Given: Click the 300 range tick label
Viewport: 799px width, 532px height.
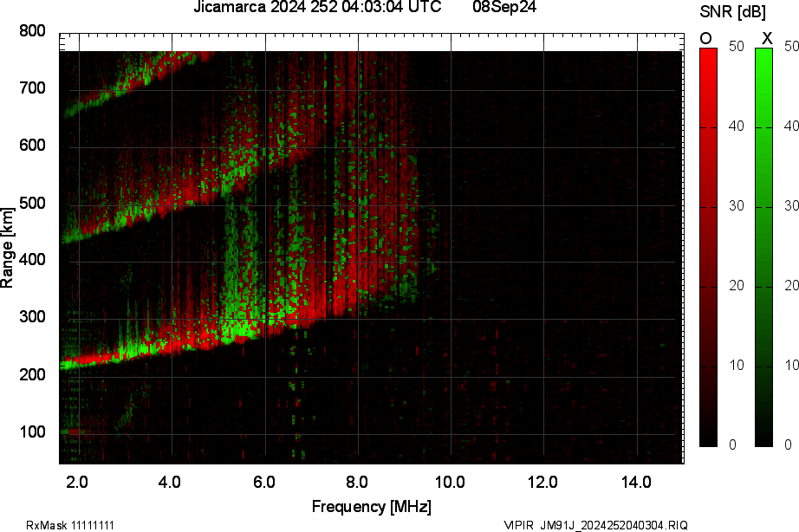Looking at the screenshot, I should [x=32, y=318].
